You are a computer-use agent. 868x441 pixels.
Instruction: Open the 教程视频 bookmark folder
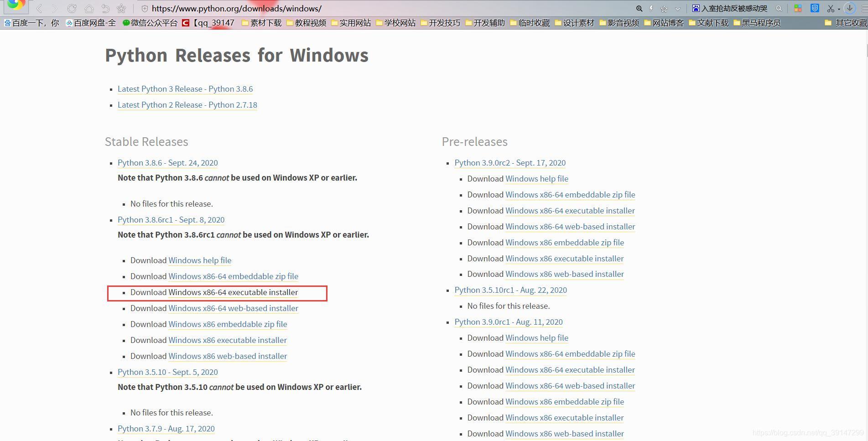pos(306,23)
